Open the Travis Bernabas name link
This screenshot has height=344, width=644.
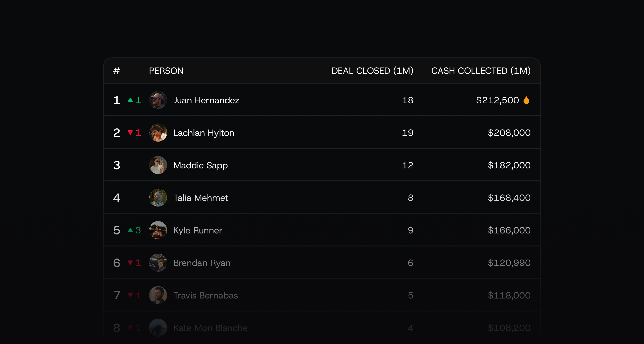[206, 295]
